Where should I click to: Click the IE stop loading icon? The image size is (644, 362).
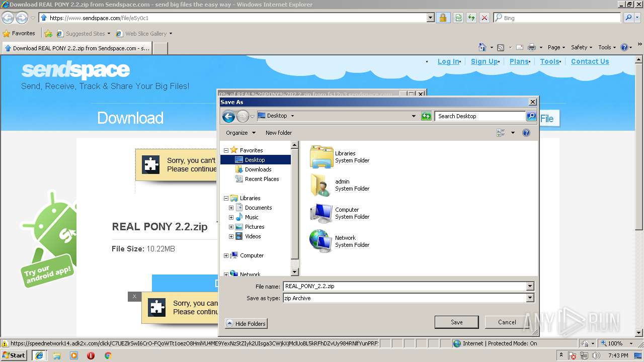click(x=484, y=18)
